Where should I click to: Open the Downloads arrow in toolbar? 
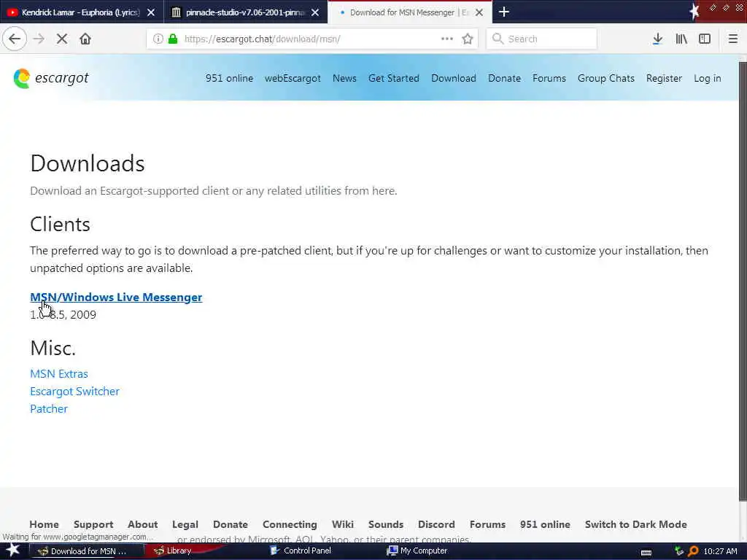pos(657,39)
